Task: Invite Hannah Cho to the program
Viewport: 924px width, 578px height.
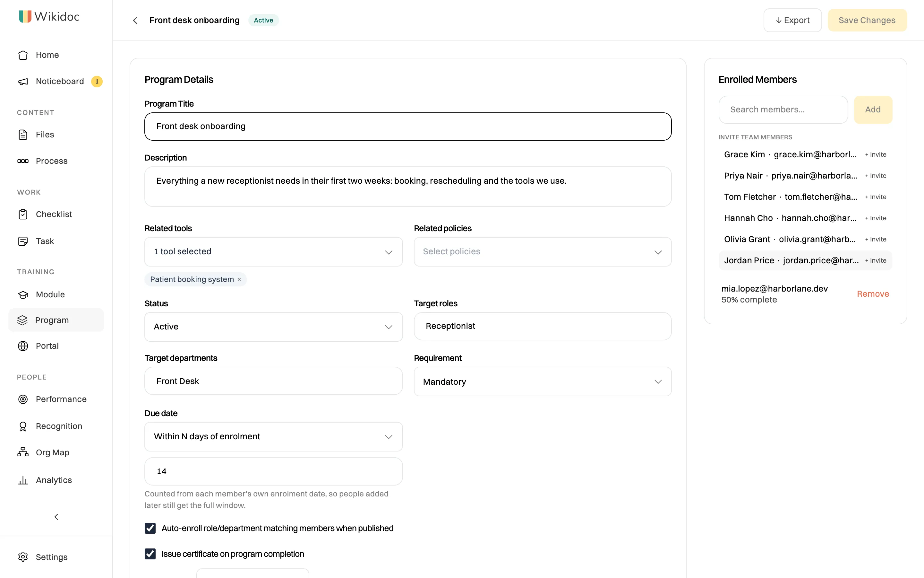Action: tap(876, 218)
